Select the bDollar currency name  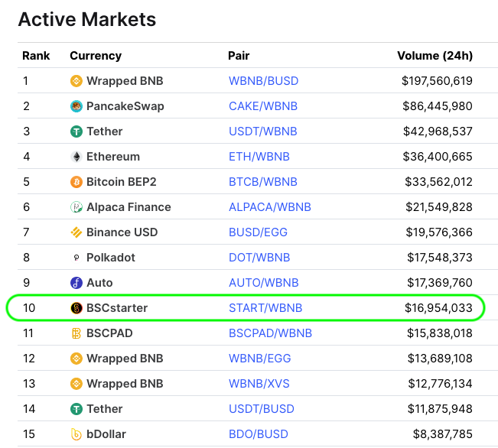pos(106,434)
